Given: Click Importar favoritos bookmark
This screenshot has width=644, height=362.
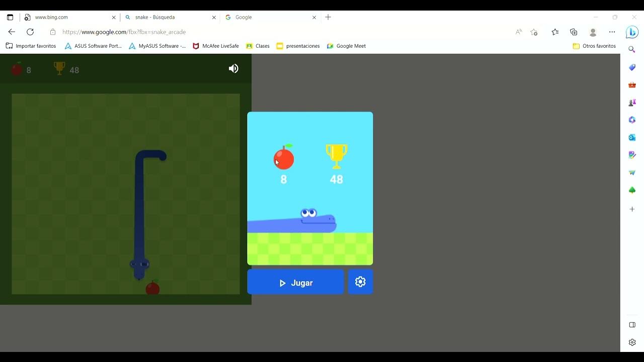Looking at the screenshot, I should pyautogui.click(x=31, y=46).
